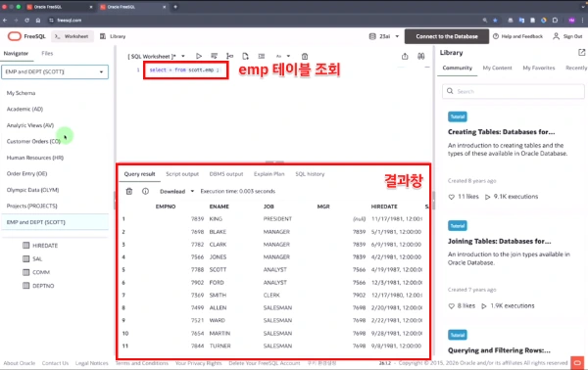Image resolution: width=588 pixels, height=370 pixels.
Task: Click the browser address bar freesql.com
Action: [x=70, y=21]
